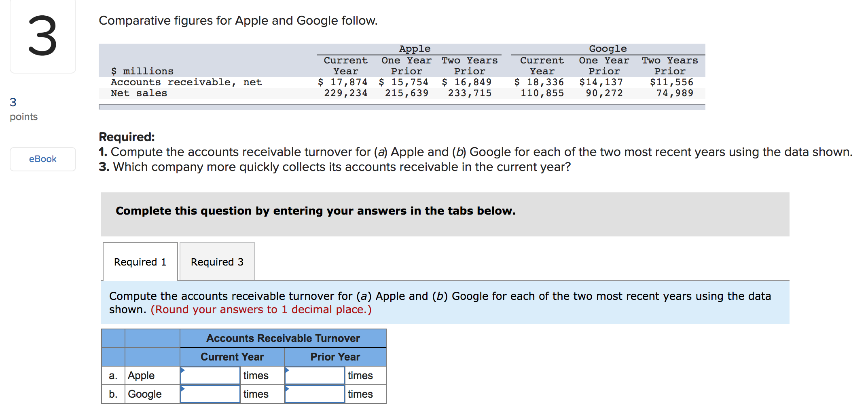Click the red "Round your answers" instruction
The height and width of the screenshot is (409, 868).
coord(261,310)
